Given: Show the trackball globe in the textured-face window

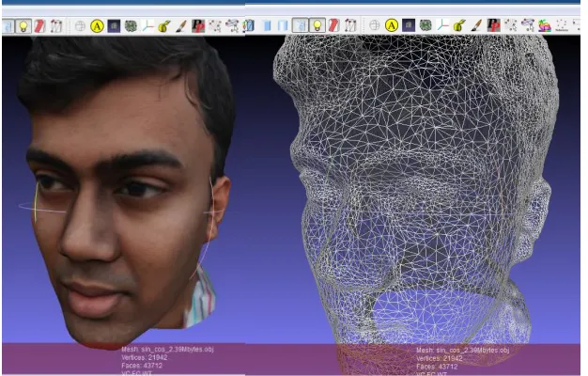Looking at the screenshot, I should click(x=80, y=26).
